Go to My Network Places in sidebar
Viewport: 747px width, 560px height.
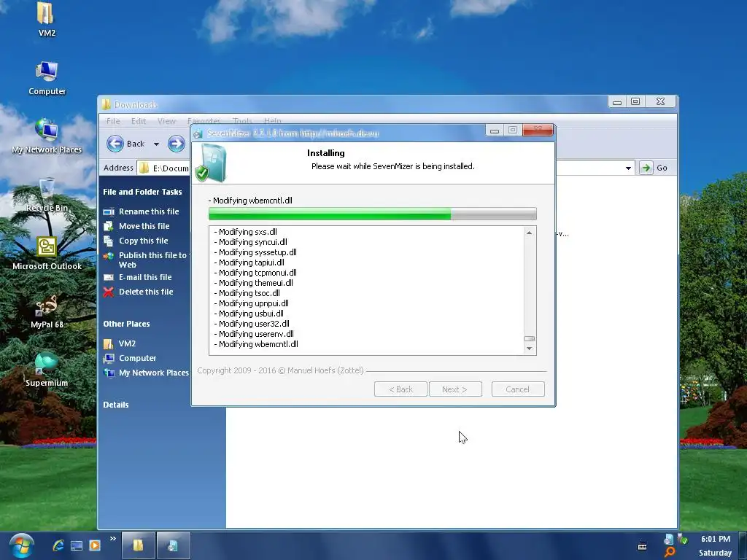[x=154, y=373]
